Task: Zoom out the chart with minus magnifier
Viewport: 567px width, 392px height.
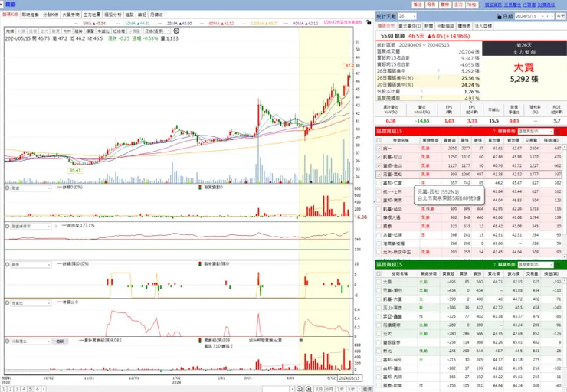Action: (x=300, y=389)
